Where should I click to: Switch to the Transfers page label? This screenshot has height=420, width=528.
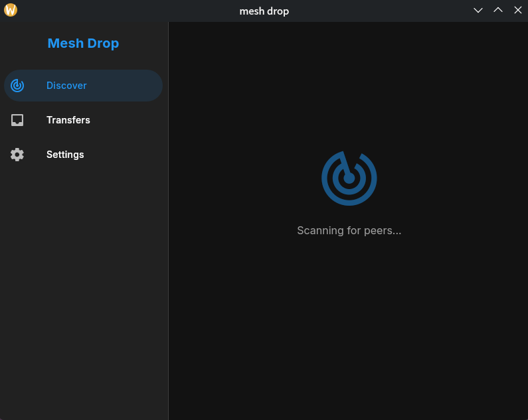[x=68, y=120]
